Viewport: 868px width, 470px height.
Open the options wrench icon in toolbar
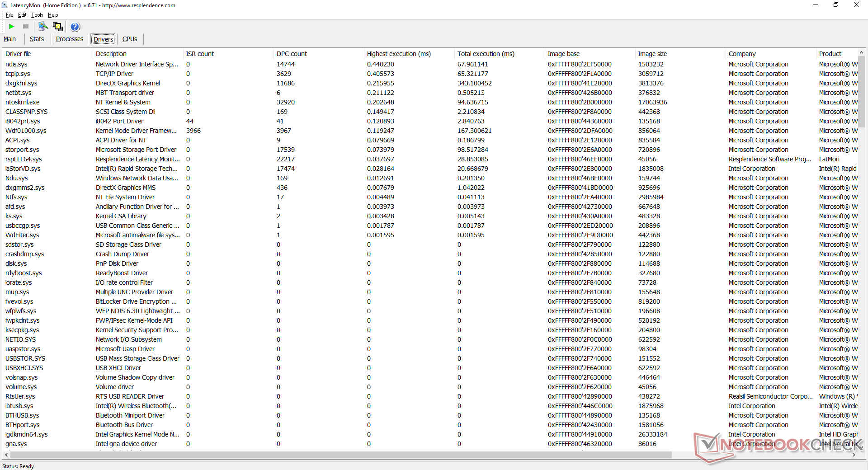(x=43, y=27)
